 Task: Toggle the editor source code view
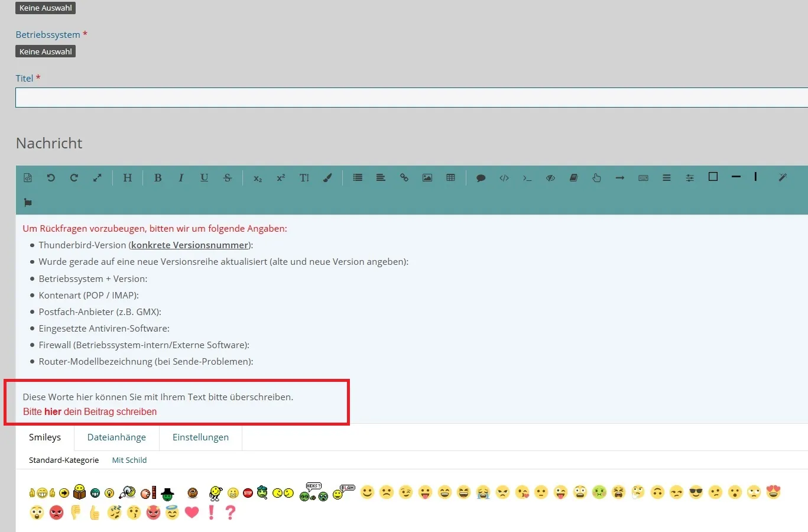click(x=28, y=177)
